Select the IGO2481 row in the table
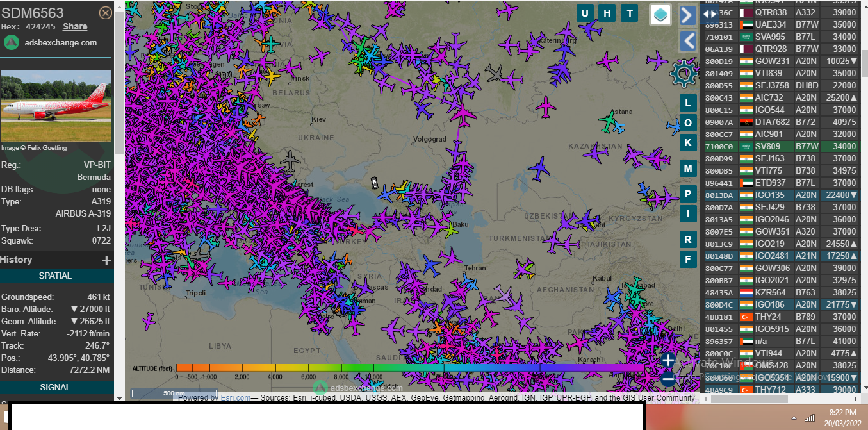868x430 pixels. tap(781, 256)
